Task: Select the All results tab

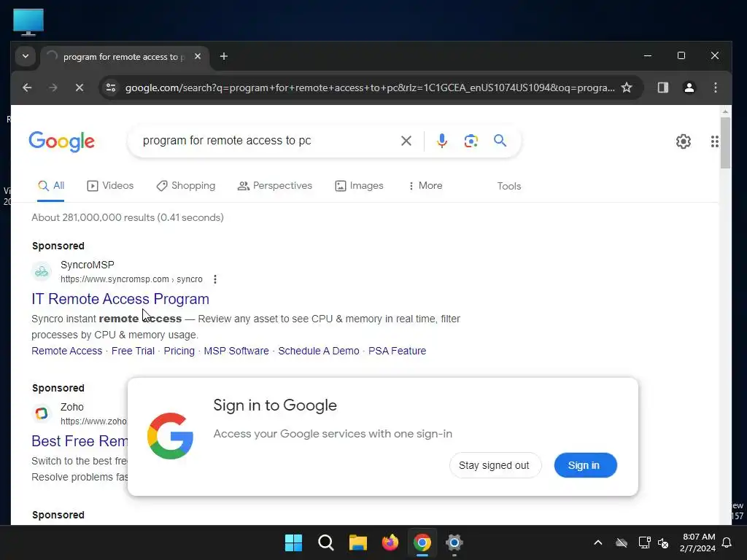Action: point(51,186)
